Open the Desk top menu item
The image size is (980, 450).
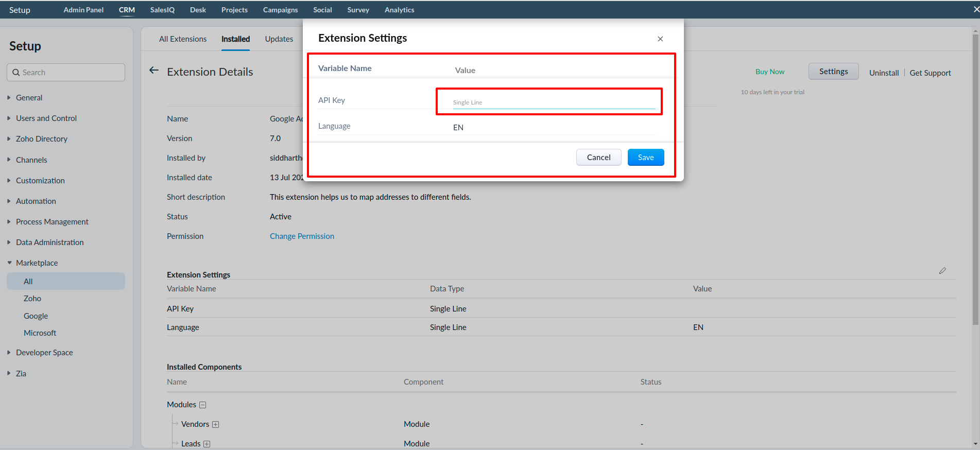[198, 10]
